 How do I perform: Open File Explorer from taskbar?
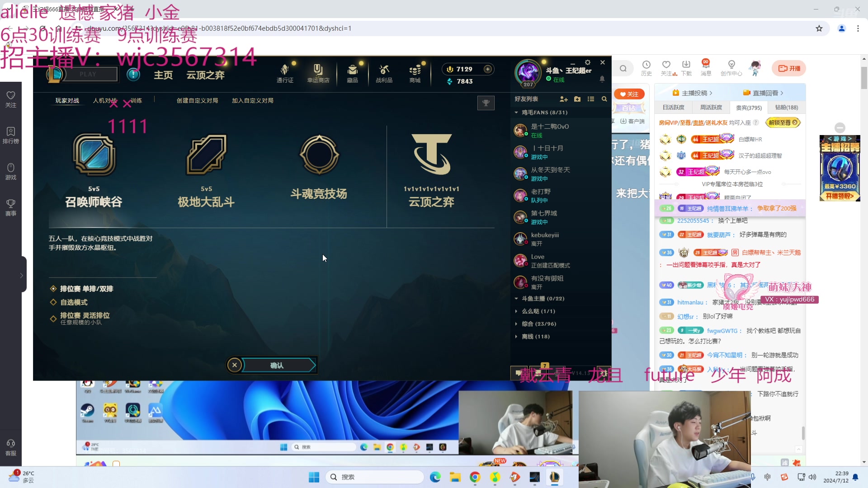455,477
